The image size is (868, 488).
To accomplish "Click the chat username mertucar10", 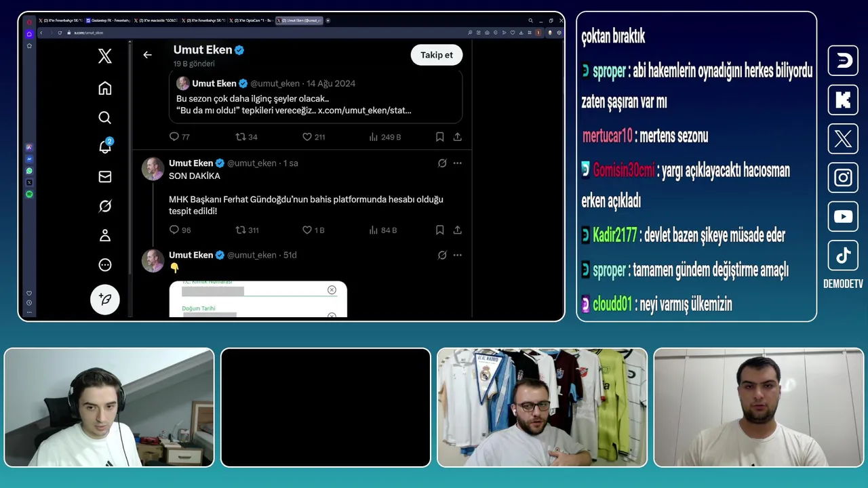I will click(x=607, y=136).
